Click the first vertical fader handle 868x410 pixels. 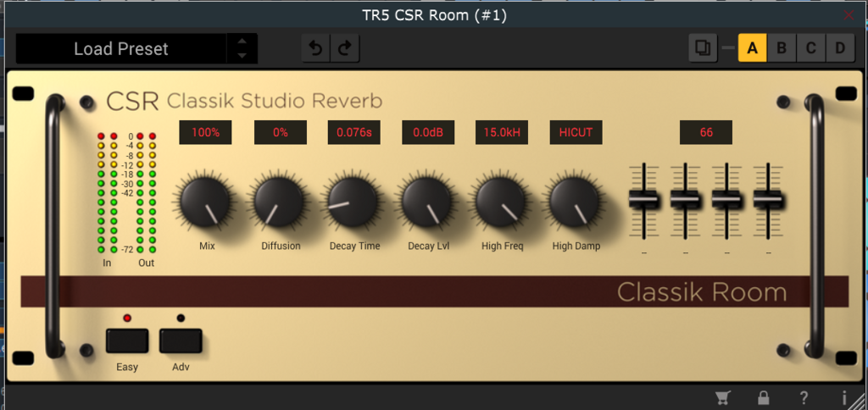644,197
